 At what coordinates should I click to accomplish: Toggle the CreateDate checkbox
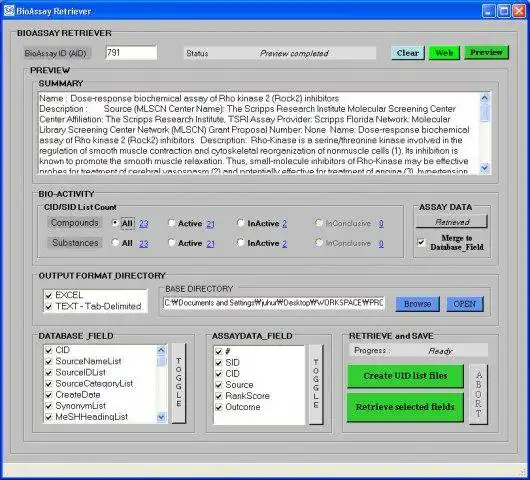point(49,395)
